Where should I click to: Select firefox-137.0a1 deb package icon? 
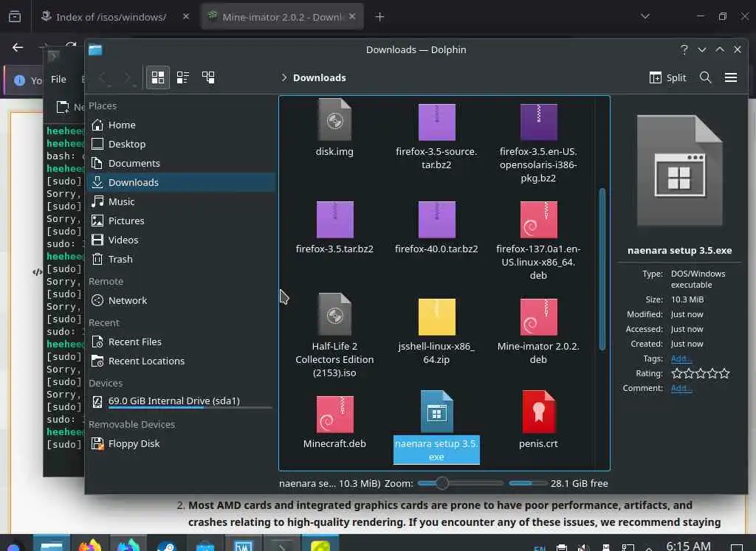coord(538,220)
